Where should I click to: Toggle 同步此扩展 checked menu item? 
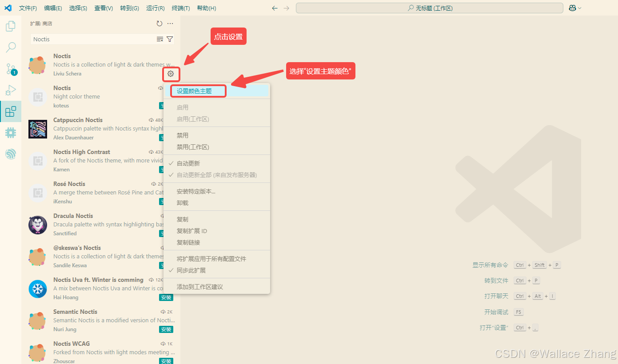pos(217,270)
